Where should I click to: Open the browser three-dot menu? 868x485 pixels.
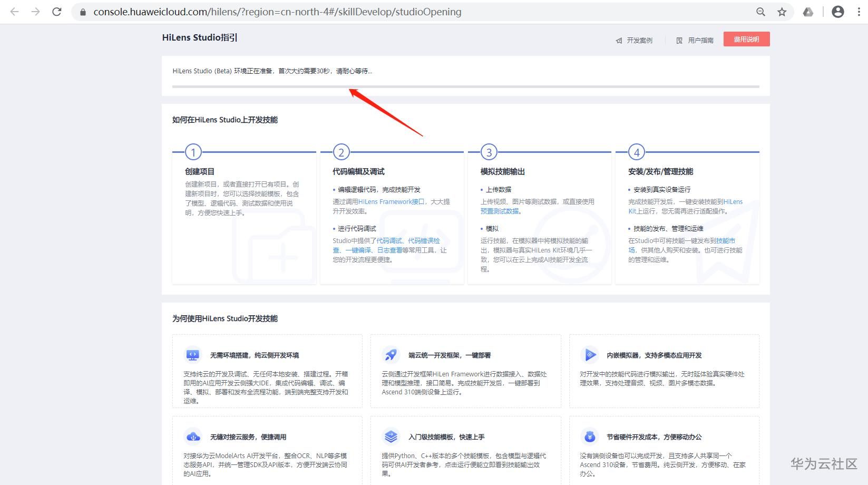[x=859, y=12]
